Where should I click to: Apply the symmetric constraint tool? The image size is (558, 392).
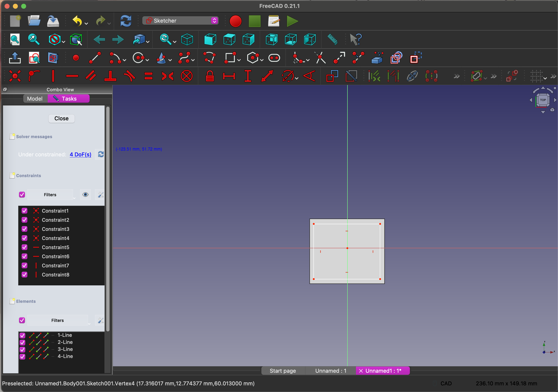pos(168,76)
